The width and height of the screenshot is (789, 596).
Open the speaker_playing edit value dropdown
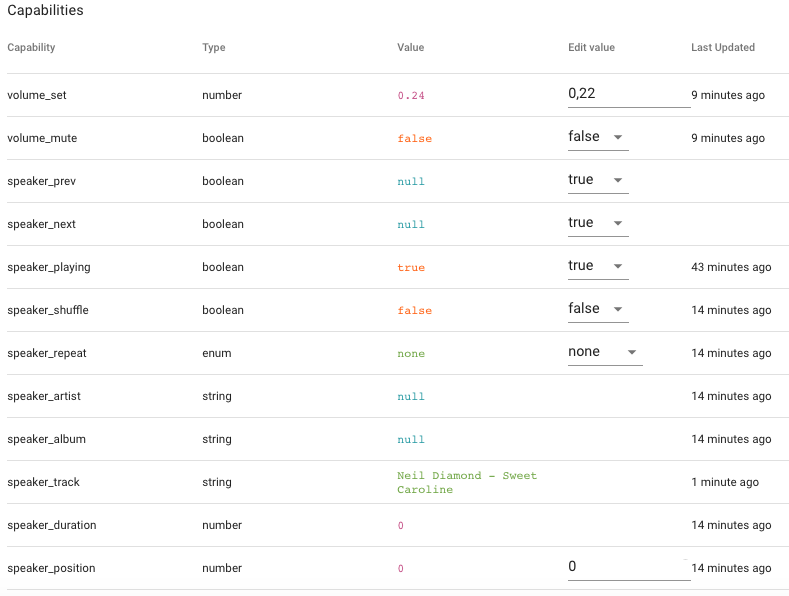(x=597, y=266)
